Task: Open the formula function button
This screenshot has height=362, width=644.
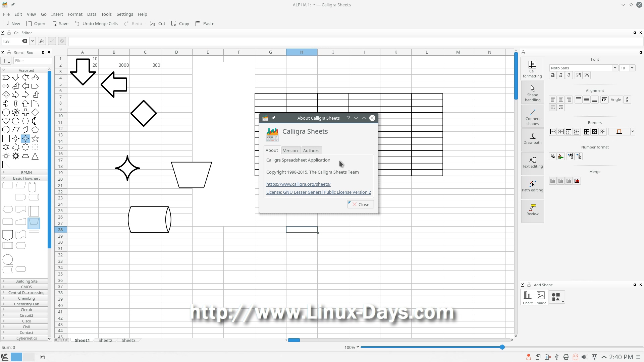Action: pyautogui.click(x=42, y=41)
